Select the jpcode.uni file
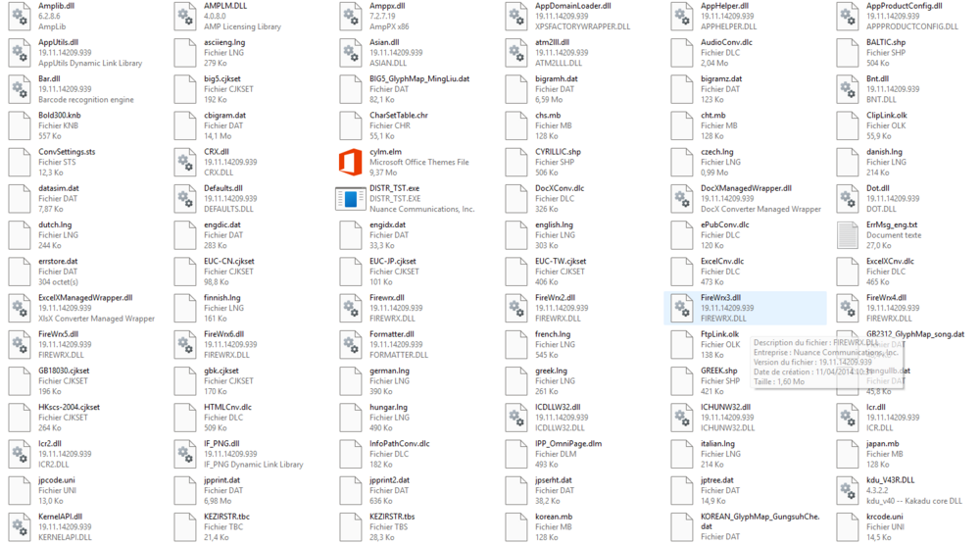Screen dimensions: 980x544 coord(56,480)
